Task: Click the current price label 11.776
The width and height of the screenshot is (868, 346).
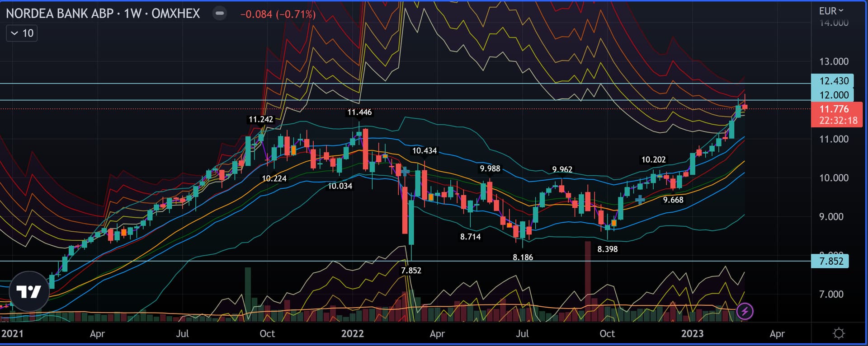Action: point(834,109)
